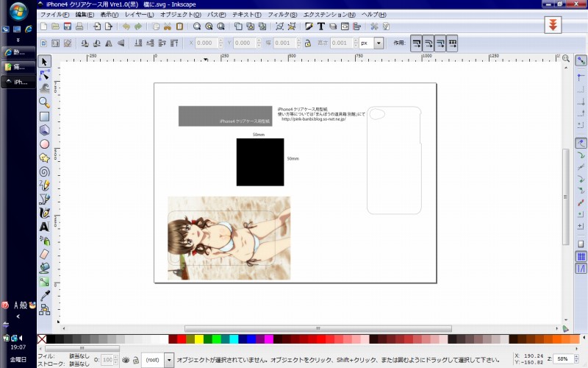Toggle third affect button (move gradients)
The height and width of the screenshot is (368, 588).
tap(440, 43)
